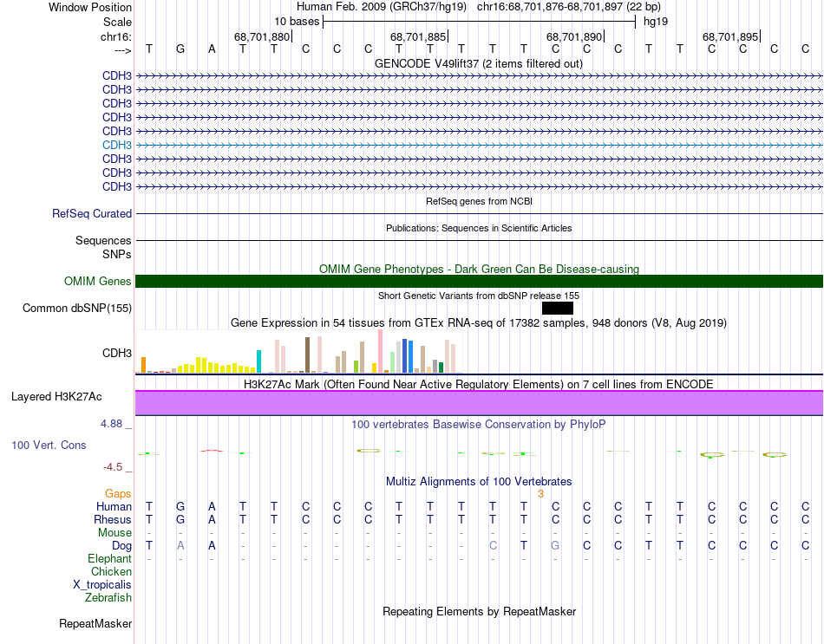The image size is (824, 644).
Task: Click the pink tallest GTEx expression bar
Action: (x=381, y=351)
